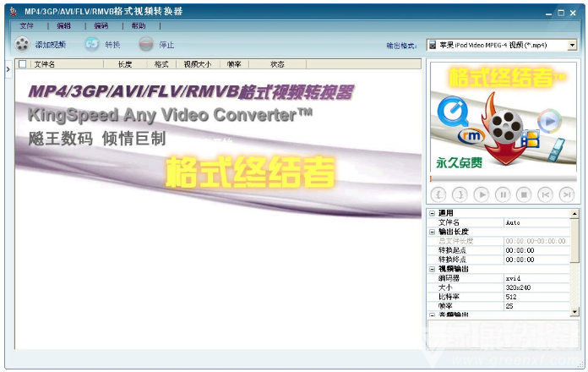Click the device icon in the output format box
588x372 pixels.
click(433, 45)
